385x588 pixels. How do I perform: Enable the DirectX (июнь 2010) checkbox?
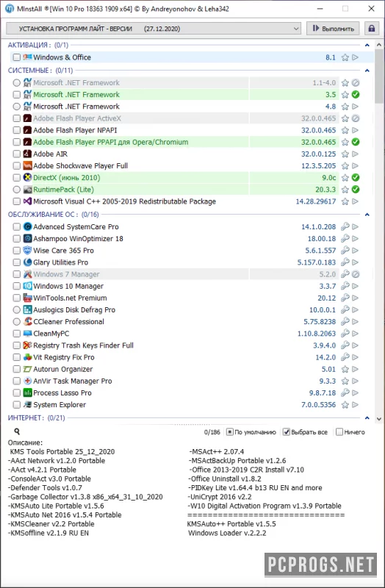[x=16, y=178]
